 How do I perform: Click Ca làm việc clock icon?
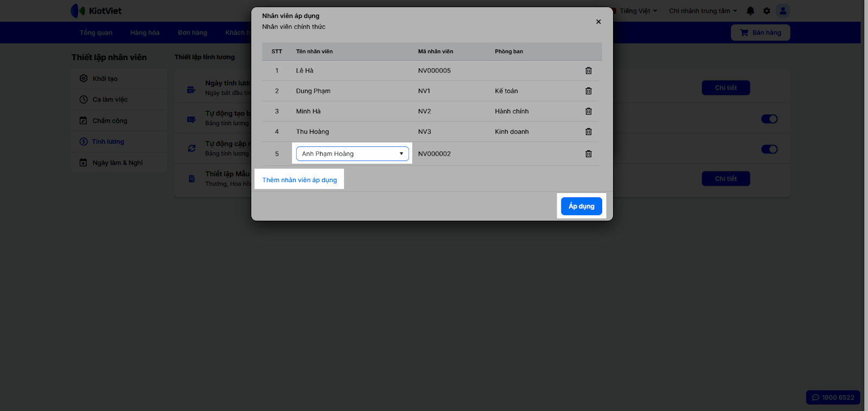(84, 100)
